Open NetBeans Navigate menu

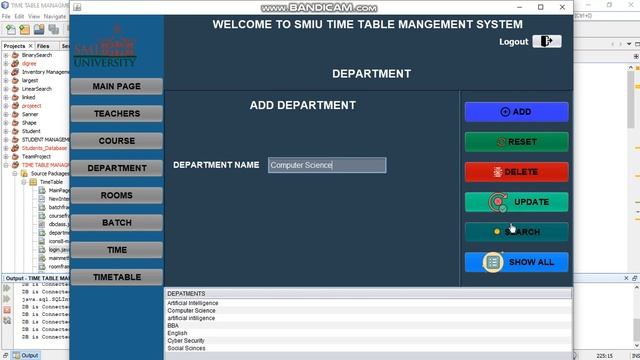[55, 16]
